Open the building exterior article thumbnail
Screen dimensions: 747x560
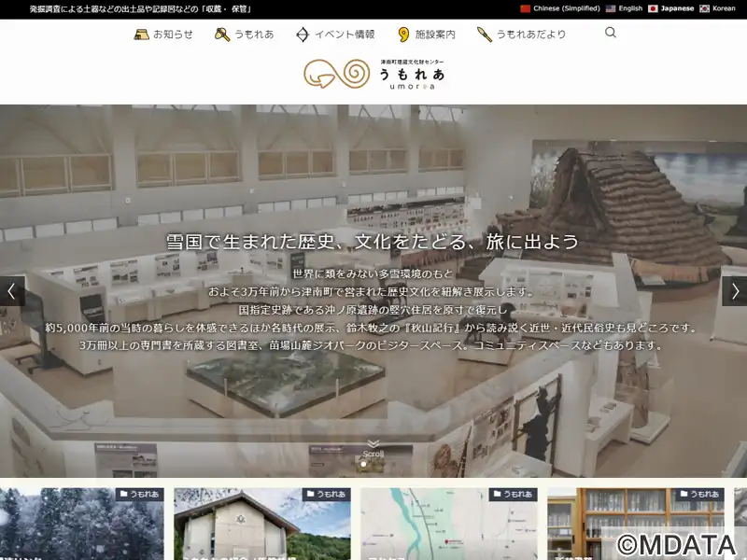point(262,524)
